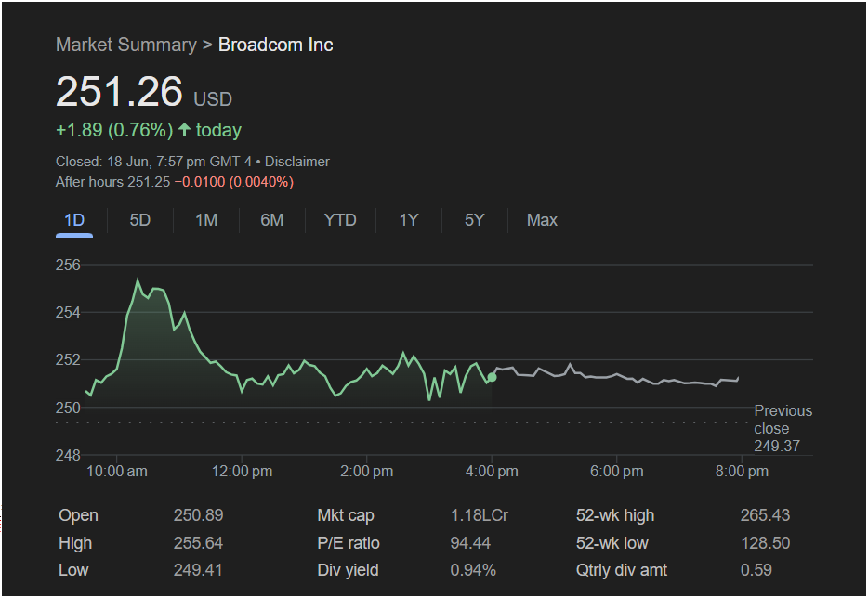Click the P/E ratio label
The height and width of the screenshot is (598, 868).
[x=349, y=543]
